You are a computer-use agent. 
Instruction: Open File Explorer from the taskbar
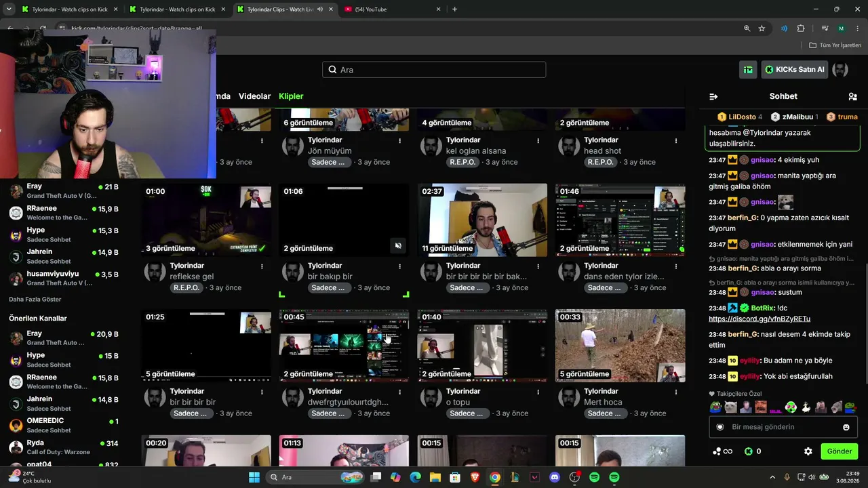pyautogui.click(x=435, y=477)
